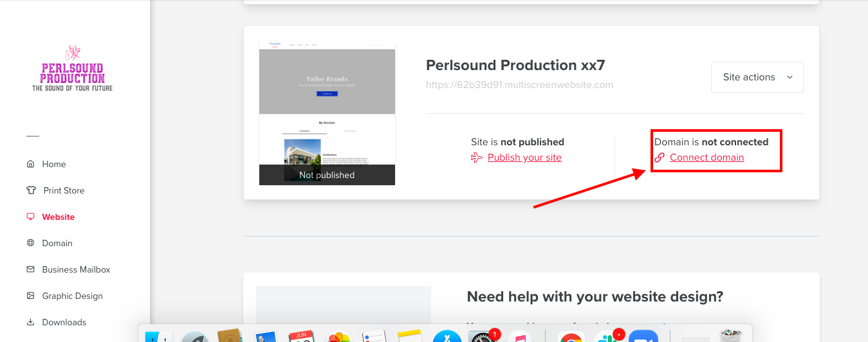Open Domain in sidebar menu
This screenshot has width=868, height=342.
(57, 243)
